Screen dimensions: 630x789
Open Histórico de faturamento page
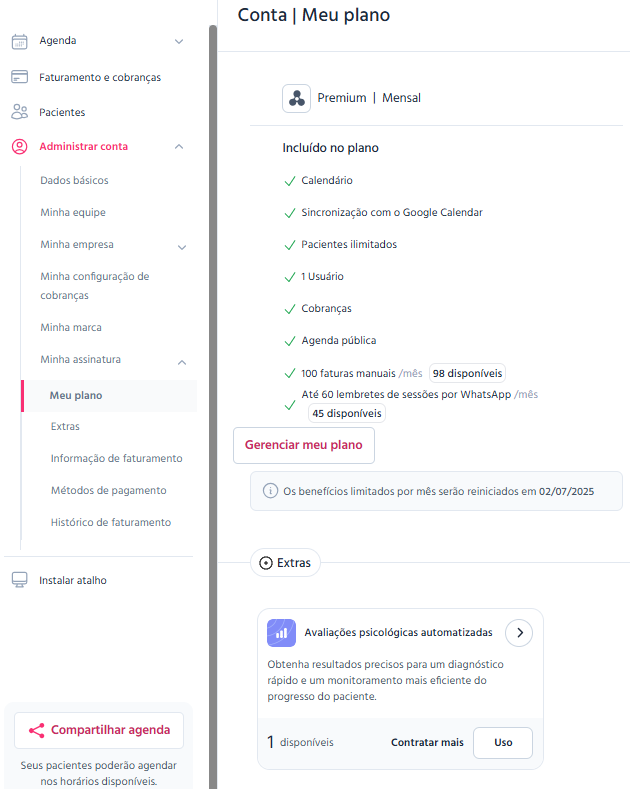coord(111,522)
